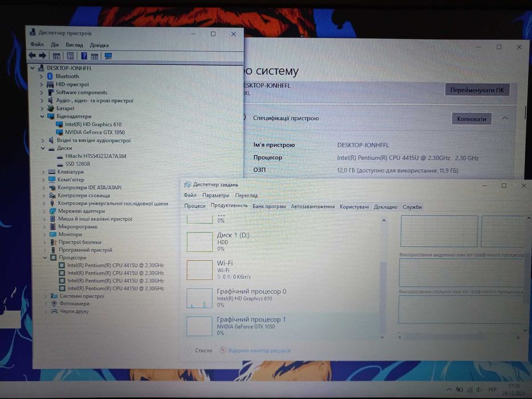The width and height of the screenshot is (532, 399).
Task: Switch to the Докладно tab
Action: click(385, 207)
